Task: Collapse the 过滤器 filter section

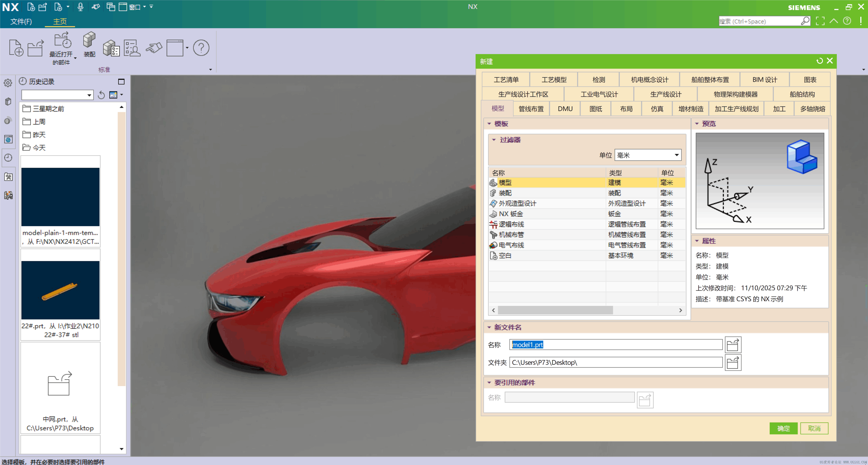Action: click(494, 140)
